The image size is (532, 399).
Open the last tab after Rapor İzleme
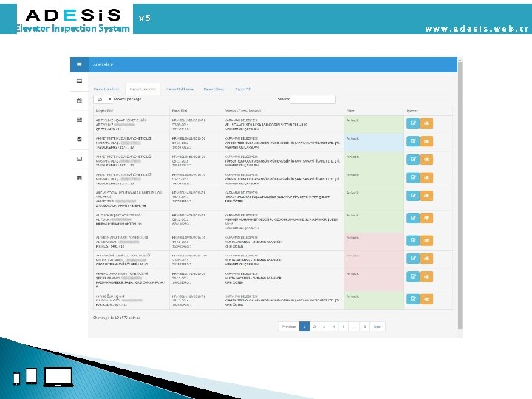pos(243,89)
